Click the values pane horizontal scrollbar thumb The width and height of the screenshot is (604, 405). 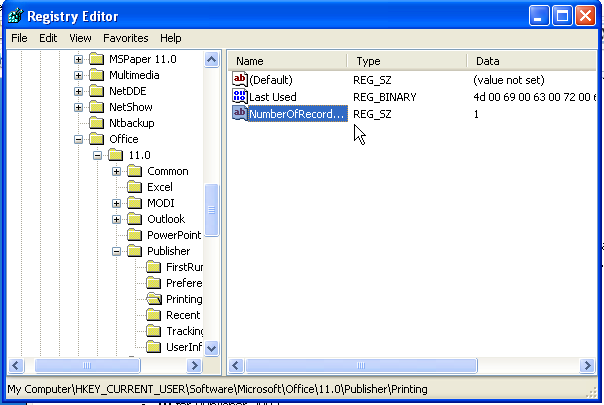pyautogui.click(x=361, y=365)
